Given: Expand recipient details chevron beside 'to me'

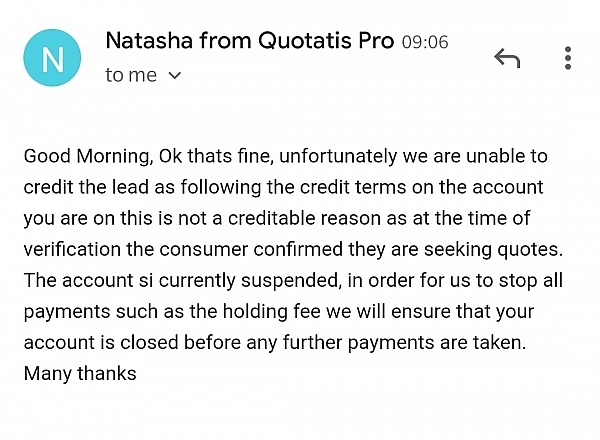Looking at the screenshot, I should [175, 76].
